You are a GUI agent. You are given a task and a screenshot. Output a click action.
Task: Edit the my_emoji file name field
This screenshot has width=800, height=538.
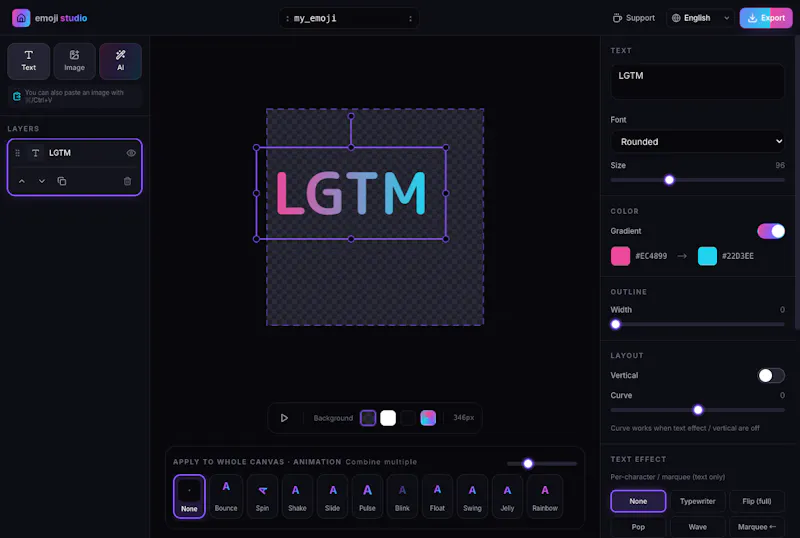(x=349, y=18)
